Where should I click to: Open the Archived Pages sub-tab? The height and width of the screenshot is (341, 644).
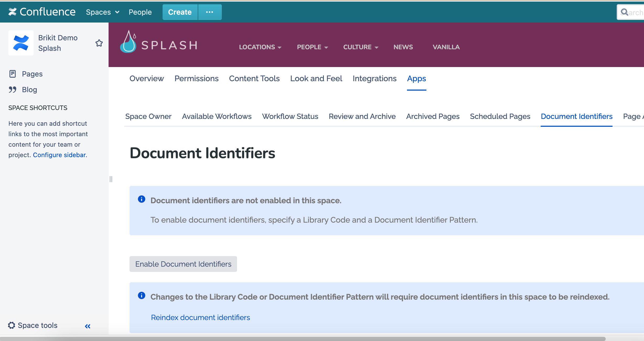coord(433,116)
